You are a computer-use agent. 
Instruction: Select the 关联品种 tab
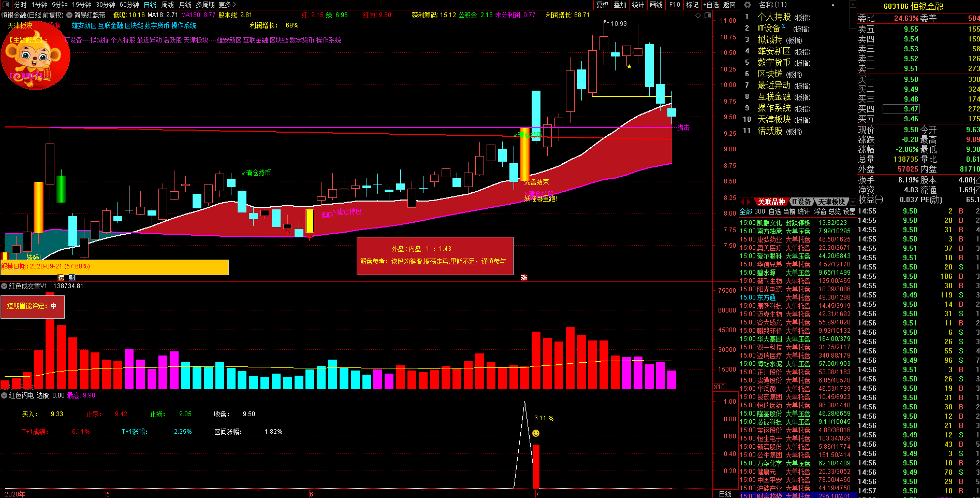[771, 202]
